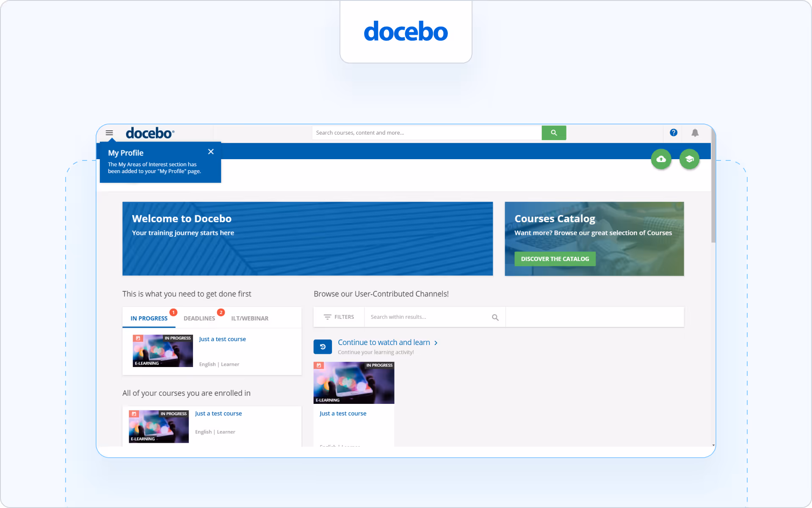The width and height of the screenshot is (812, 508).
Task: Click 'All of your courses you are enrolled in'
Action: [x=186, y=393]
